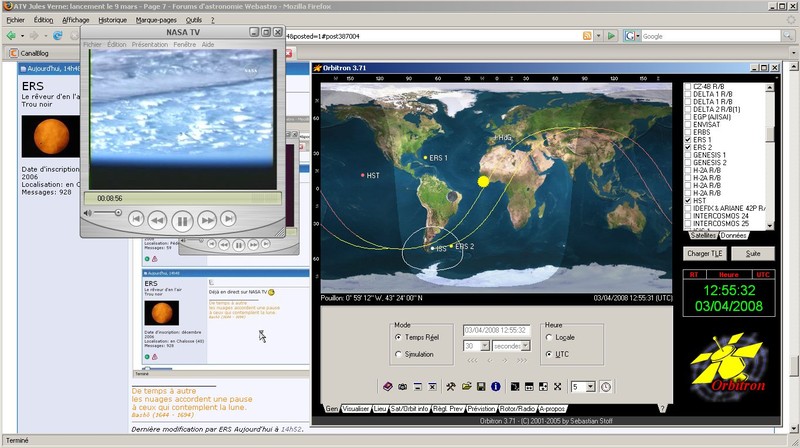
Task: Click into the Google search field
Action: pyautogui.click(x=711, y=36)
